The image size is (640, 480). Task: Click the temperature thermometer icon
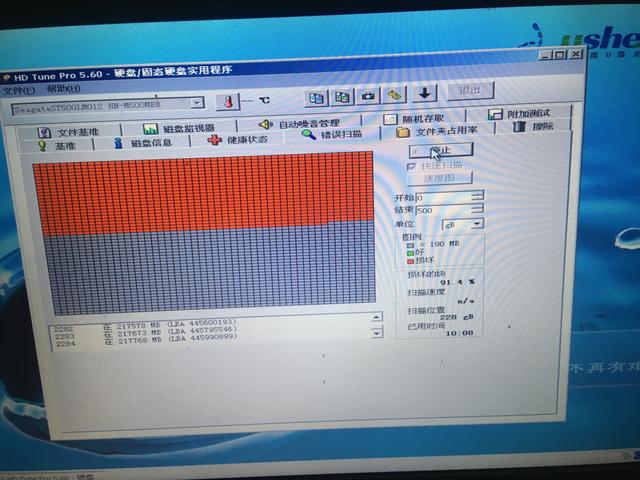[x=228, y=101]
